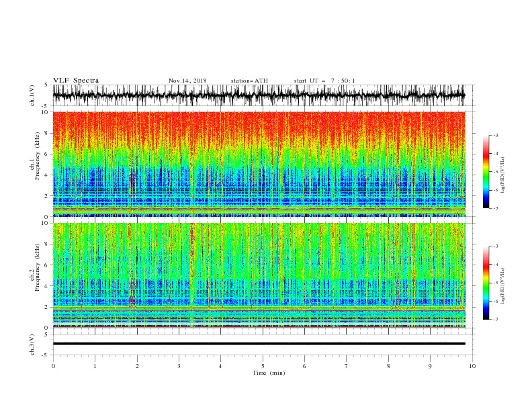Screen dimensions: 532x411
Task: Click the ch.2 spectrogram panel
Action: click(x=259, y=275)
